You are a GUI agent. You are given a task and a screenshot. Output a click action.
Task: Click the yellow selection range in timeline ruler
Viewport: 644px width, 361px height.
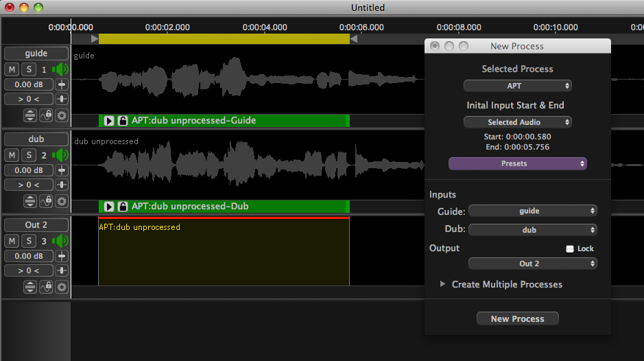[224, 39]
